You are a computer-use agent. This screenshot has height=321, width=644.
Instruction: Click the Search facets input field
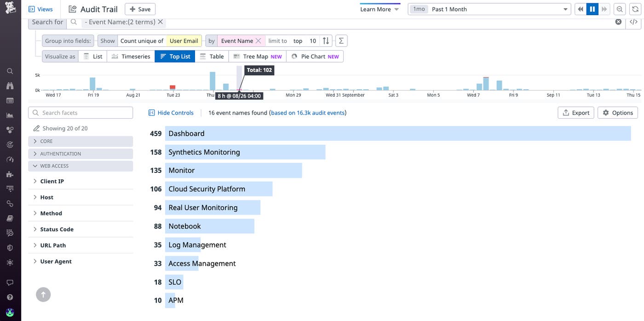click(80, 113)
